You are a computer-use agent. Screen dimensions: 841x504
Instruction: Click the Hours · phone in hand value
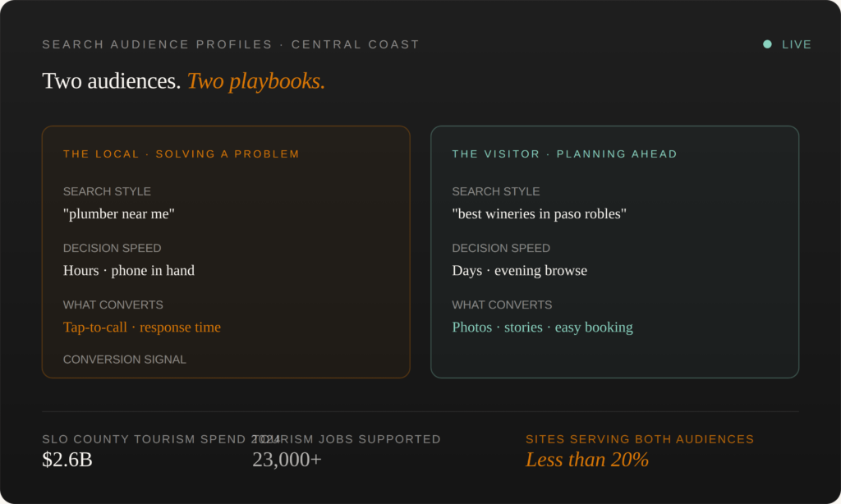click(129, 270)
